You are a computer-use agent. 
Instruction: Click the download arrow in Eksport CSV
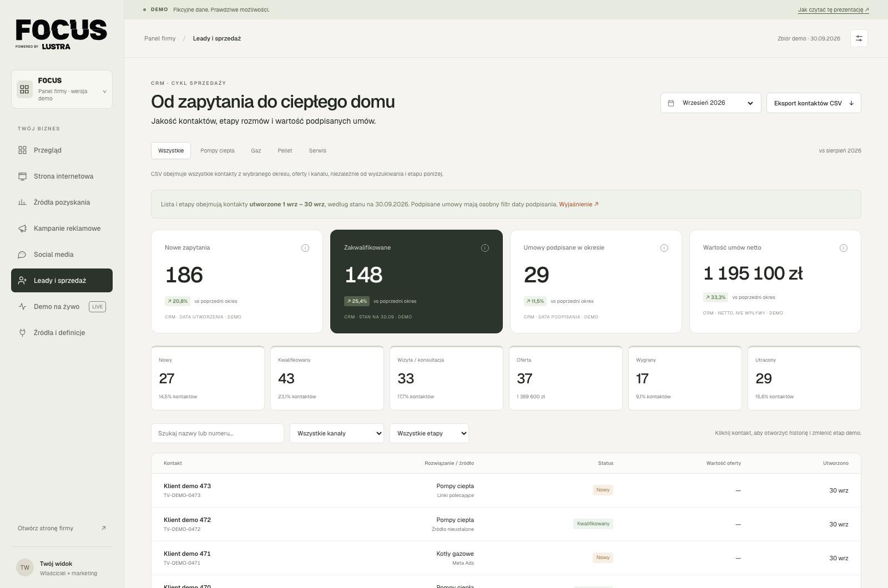[x=851, y=103]
